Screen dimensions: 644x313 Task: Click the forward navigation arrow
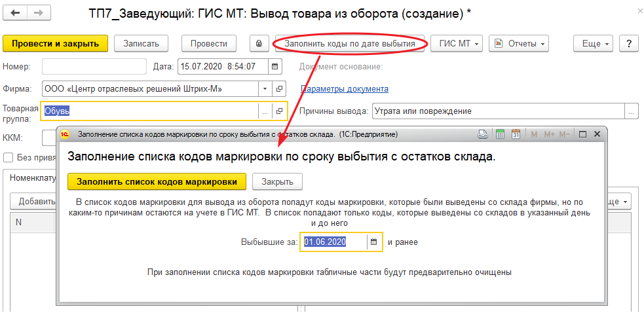coord(38,13)
